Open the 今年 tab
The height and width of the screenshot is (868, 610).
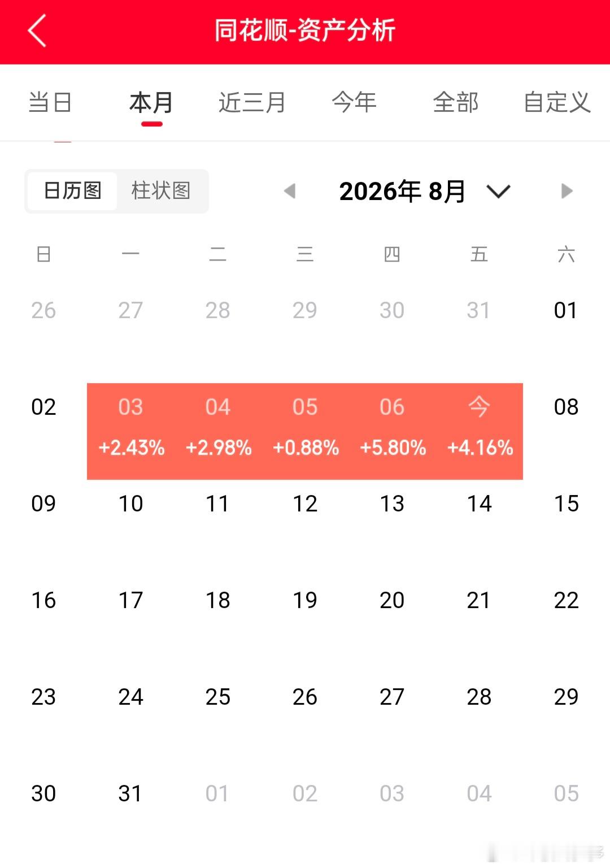[x=354, y=102]
